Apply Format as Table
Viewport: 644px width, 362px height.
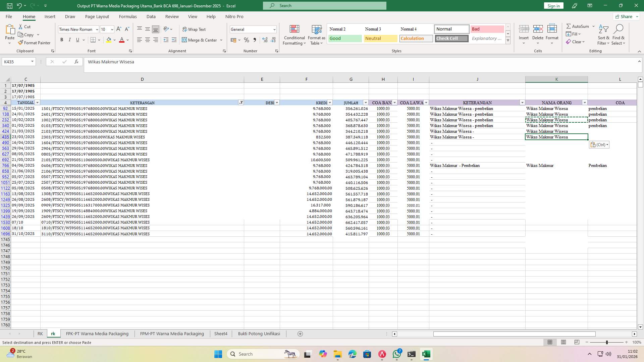coord(316,35)
